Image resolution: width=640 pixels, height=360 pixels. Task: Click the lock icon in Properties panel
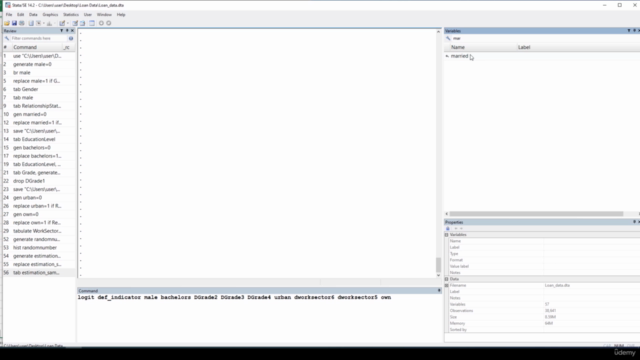448,229
